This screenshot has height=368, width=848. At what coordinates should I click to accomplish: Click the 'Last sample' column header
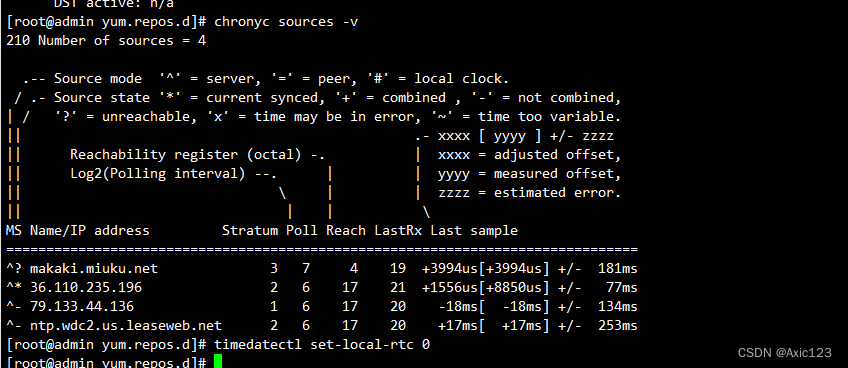474,231
